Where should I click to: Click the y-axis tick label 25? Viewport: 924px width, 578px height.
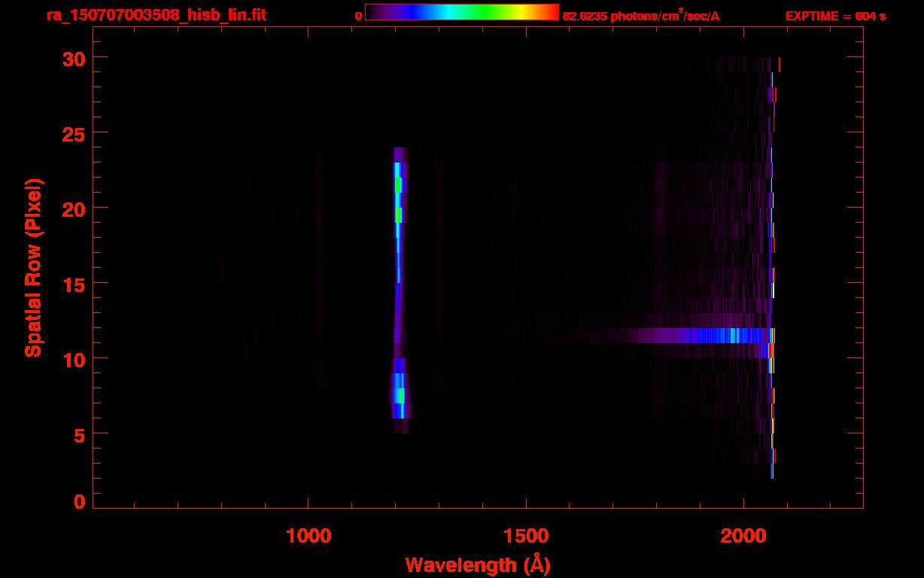click(x=73, y=133)
